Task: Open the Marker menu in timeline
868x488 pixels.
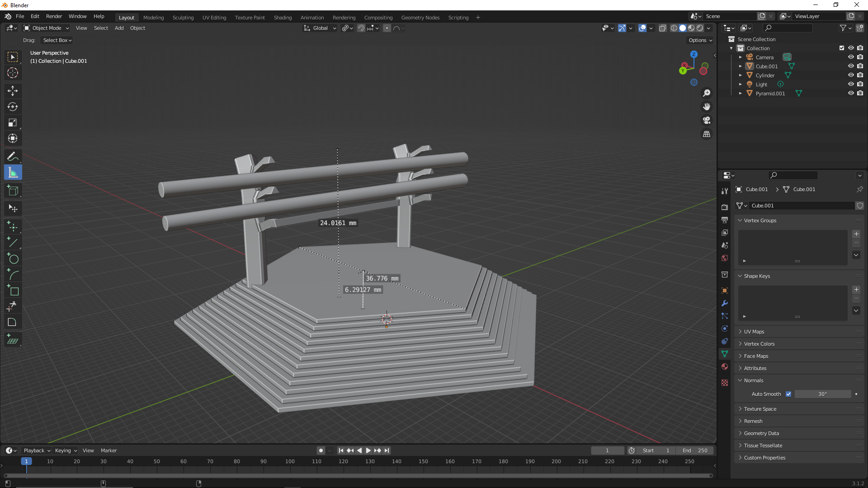Action: click(x=108, y=450)
